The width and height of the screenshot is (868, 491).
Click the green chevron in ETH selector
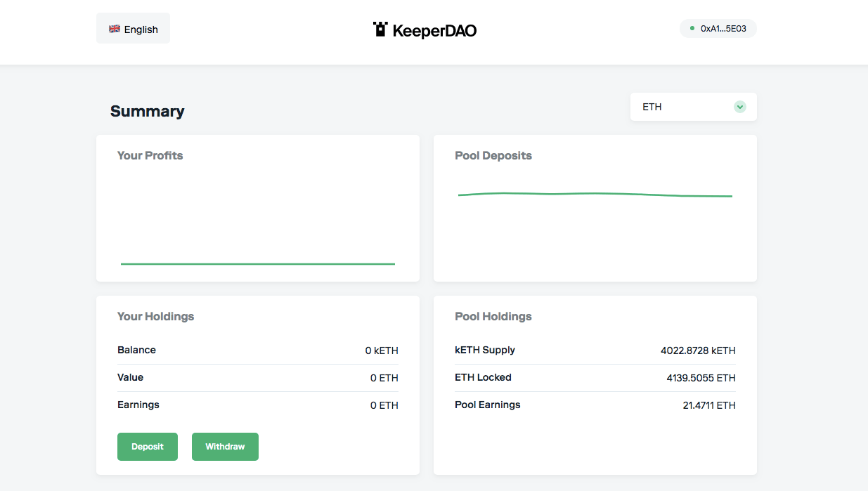click(x=739, y=107)
